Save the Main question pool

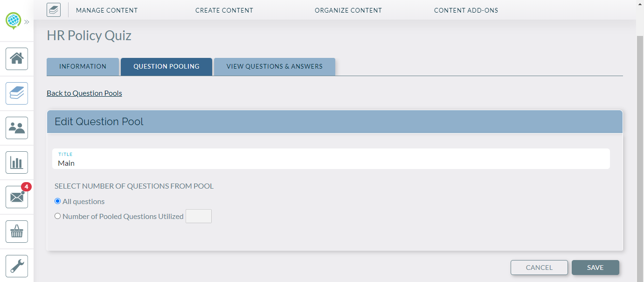tap(595, 267)
